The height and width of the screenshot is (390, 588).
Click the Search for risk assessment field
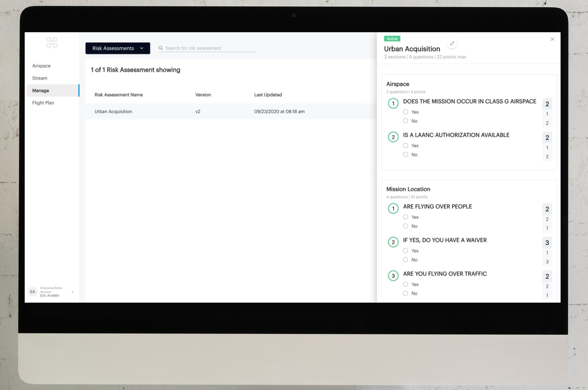coord(210,48)
